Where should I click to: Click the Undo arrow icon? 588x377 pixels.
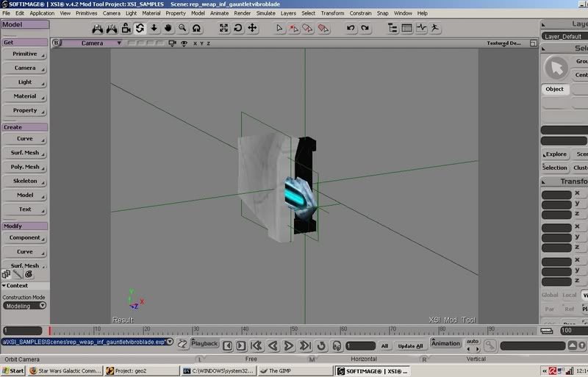351,28
